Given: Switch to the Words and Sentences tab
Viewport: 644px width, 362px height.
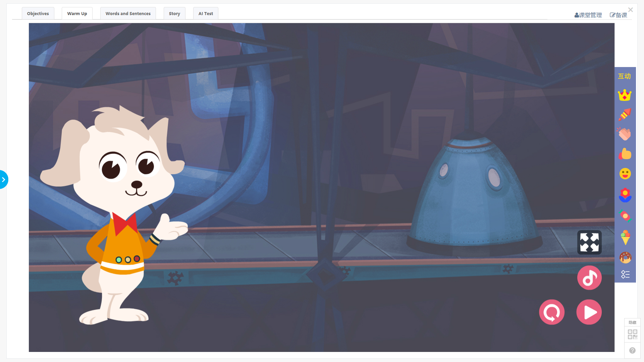Looking at the screenshot, I should [128, 13].
